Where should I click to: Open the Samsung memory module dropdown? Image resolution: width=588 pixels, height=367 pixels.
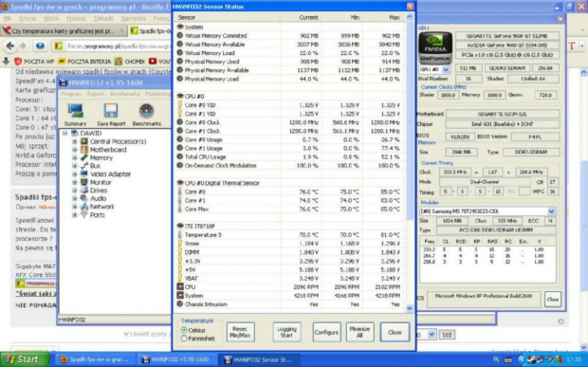tap(551, 211)
